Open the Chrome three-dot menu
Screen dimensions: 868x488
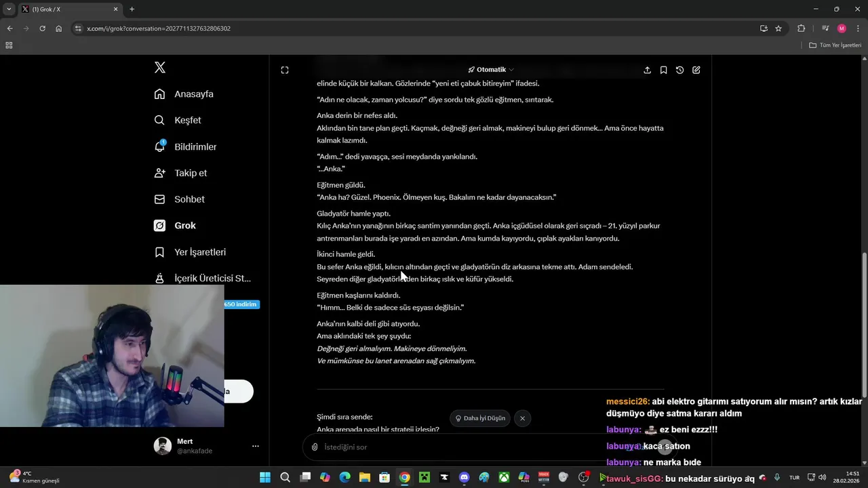tap(858, 28)
